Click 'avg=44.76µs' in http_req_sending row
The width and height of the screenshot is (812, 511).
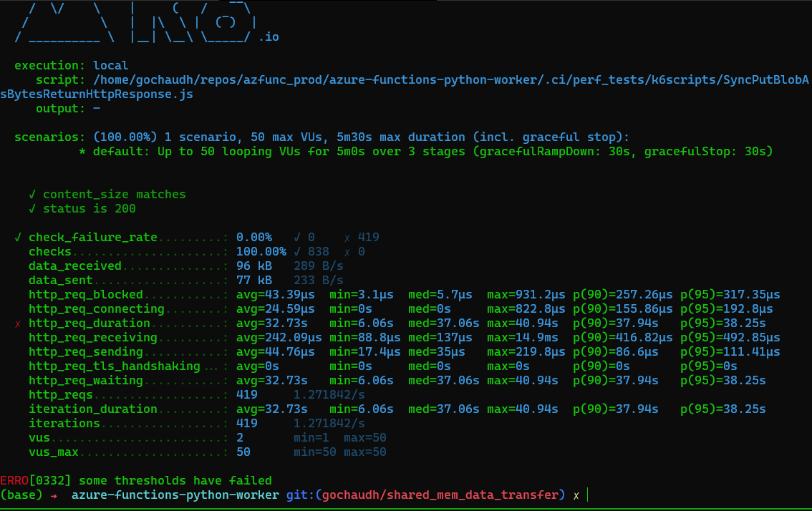click(x=276, y=352)
